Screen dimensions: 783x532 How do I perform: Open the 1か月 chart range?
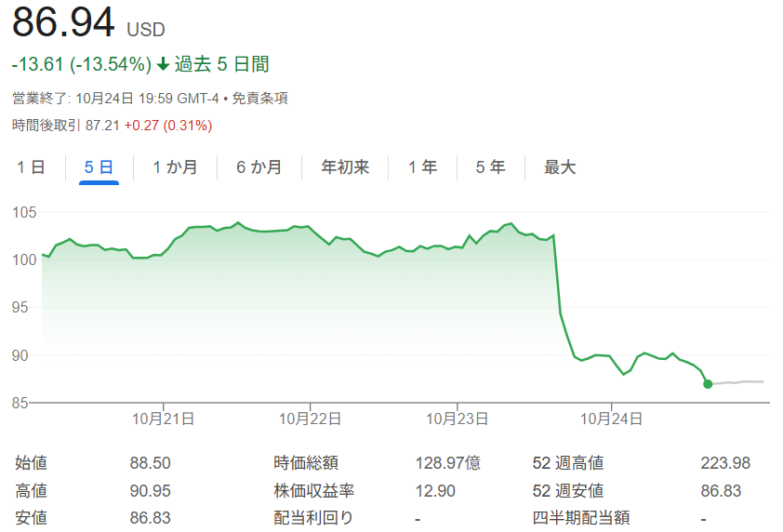175,167
